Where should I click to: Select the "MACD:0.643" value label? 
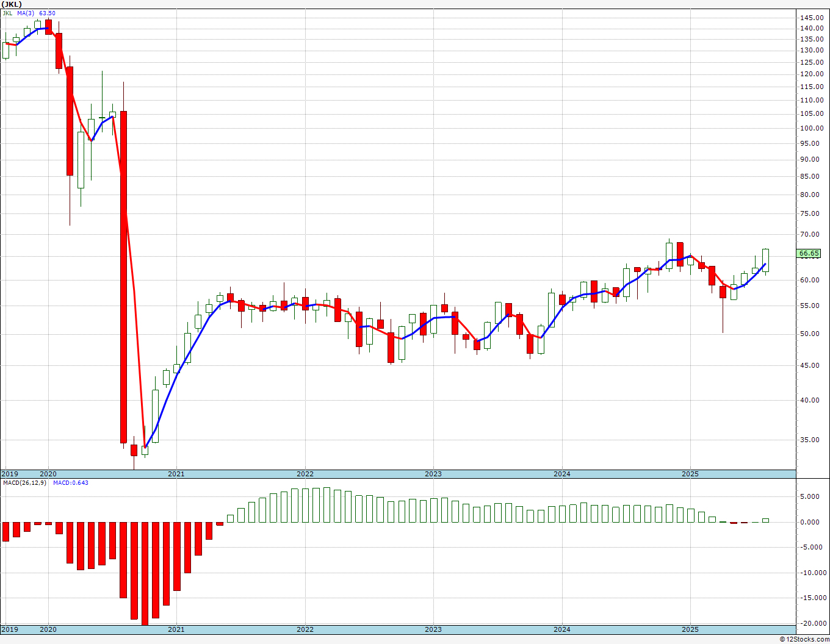click(71, 482)
